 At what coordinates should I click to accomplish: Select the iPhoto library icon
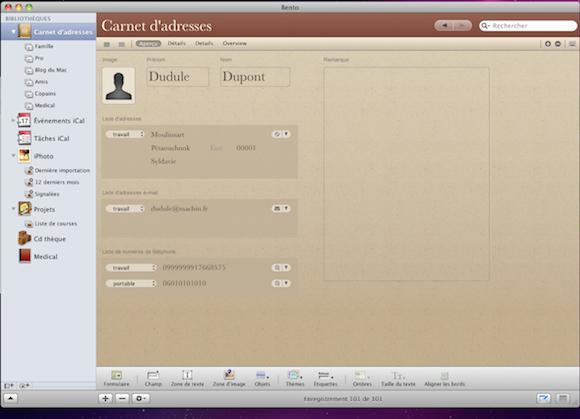24,156
